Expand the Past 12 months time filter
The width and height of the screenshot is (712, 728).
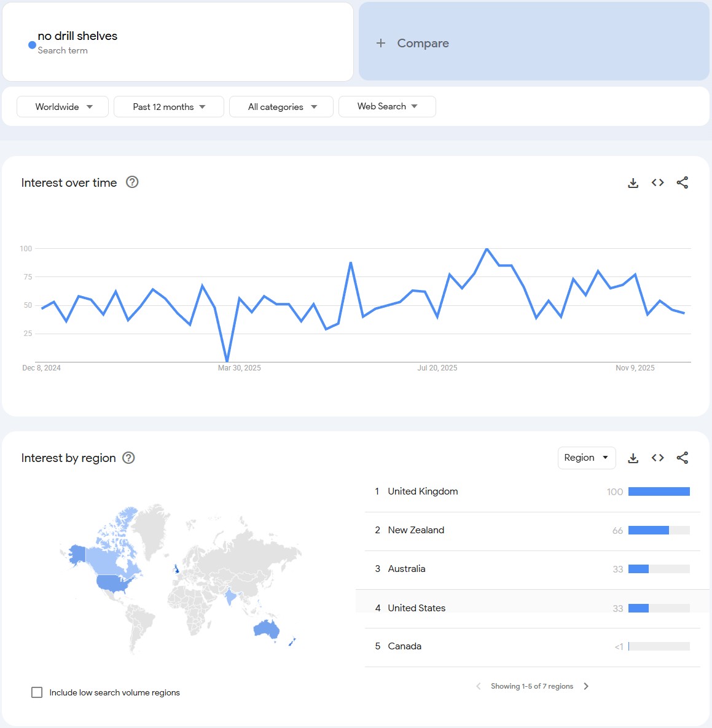(169, 107)
